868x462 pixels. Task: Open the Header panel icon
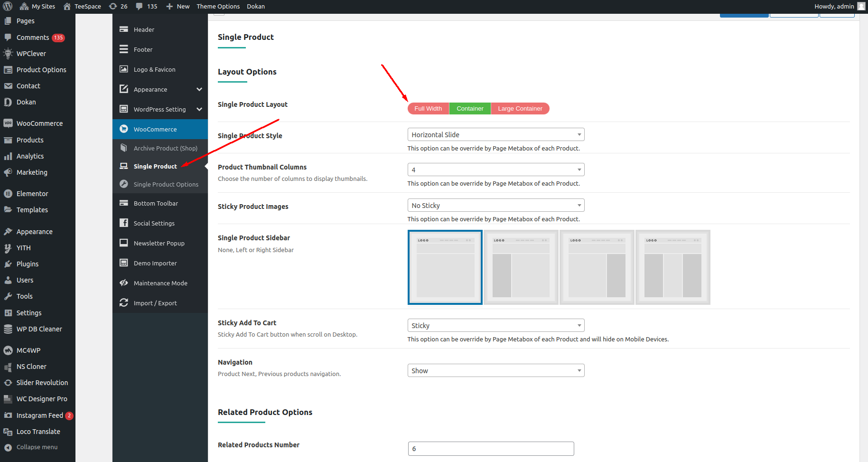click(124, 29)
